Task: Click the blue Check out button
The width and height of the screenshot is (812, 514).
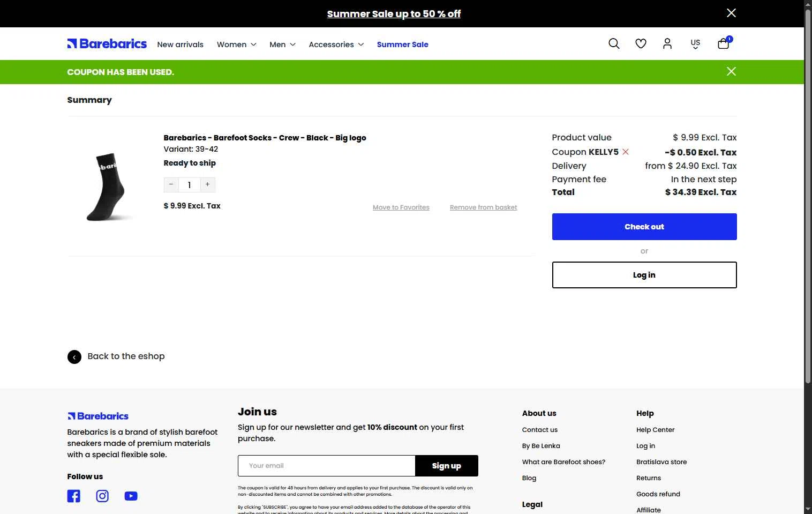Action: pos(644,227)
